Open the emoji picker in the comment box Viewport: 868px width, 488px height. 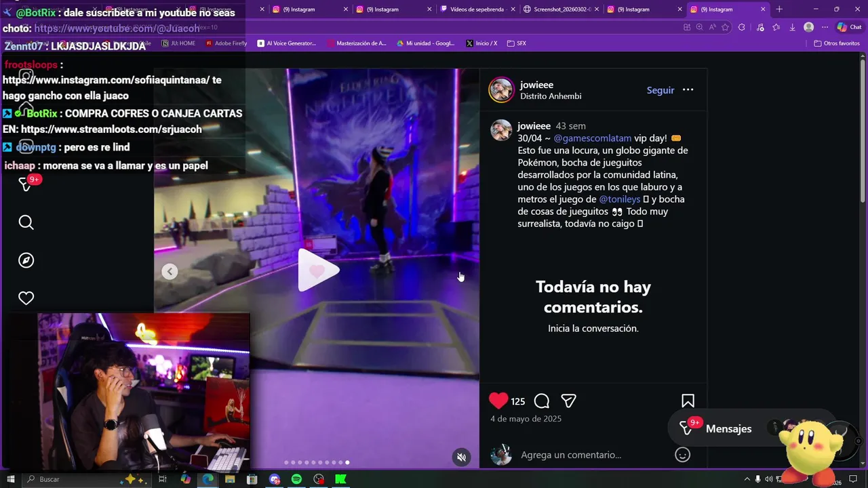[683, 455]
